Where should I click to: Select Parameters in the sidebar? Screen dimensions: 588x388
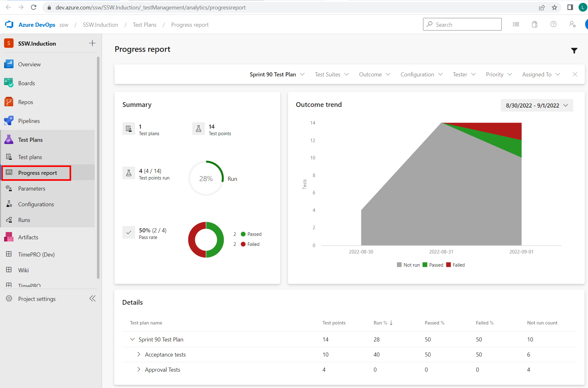pyautogui.click(x=31, y=188)
